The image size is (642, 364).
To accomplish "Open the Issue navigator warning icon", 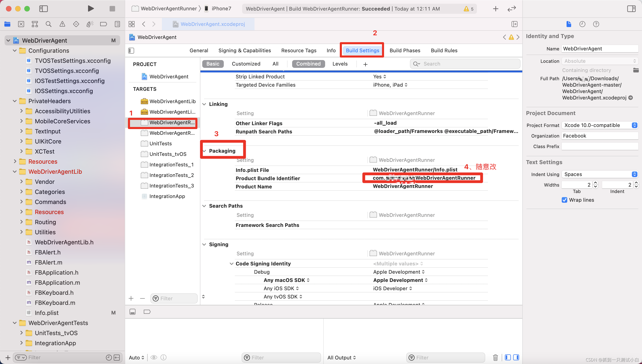I will click(x=62, y=24).
